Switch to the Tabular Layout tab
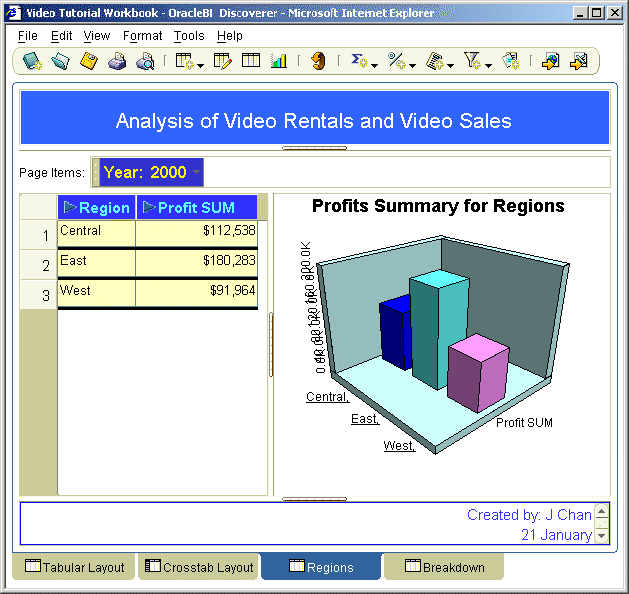Image resolution: width=629 pixels, height=594 pixels. [x=74, y=567]
